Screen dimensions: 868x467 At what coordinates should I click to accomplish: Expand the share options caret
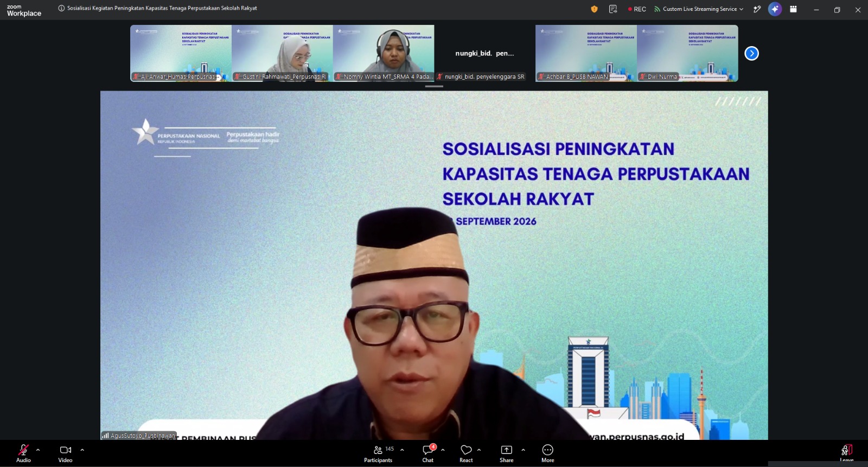click(x=523, y=450)
